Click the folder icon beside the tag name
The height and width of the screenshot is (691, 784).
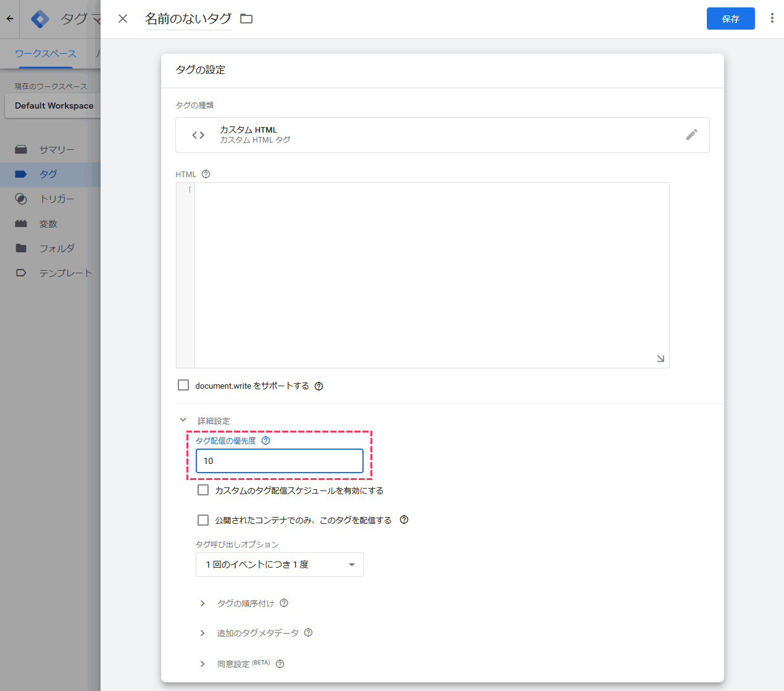[x=246, y=19]
